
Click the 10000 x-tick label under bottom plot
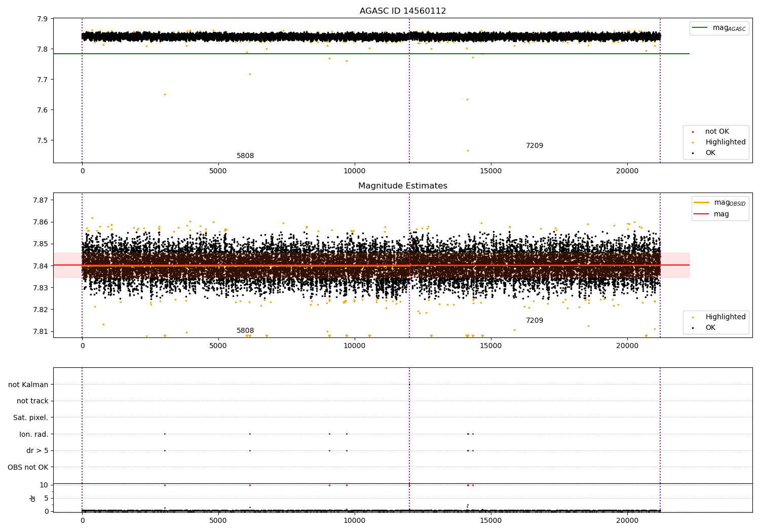[355, 521]
